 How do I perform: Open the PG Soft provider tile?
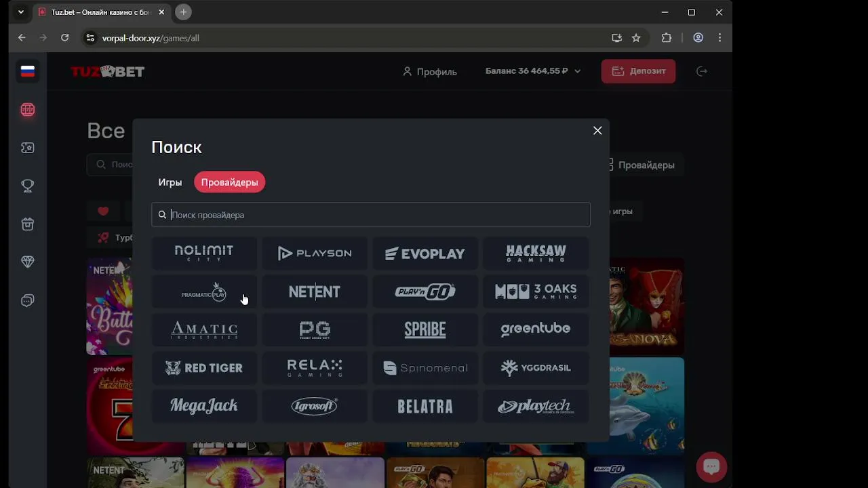315,329
